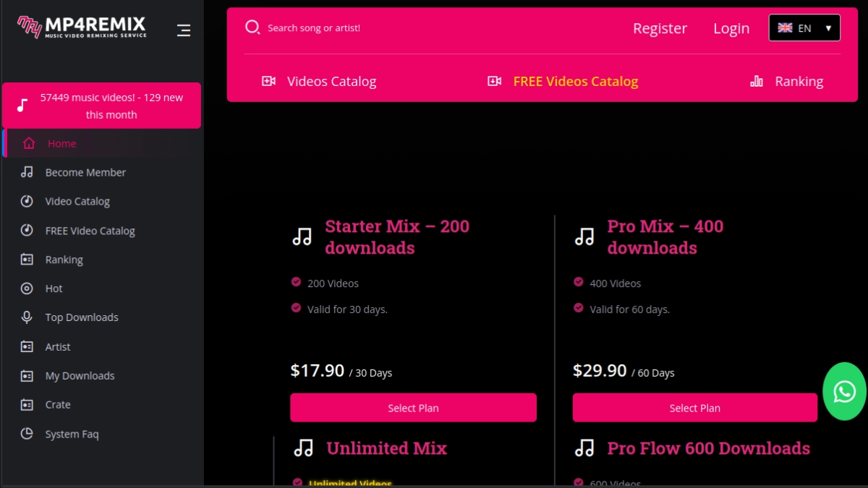Click the 57449 music videos banner
Screen dimensions: 868x488
(101, 106)
